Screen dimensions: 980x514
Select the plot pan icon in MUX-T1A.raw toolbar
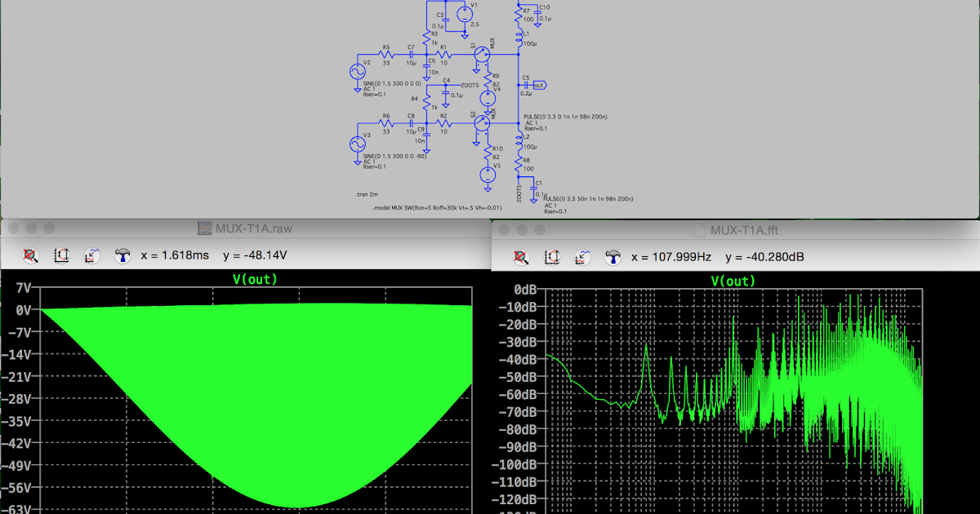coord(91,255)
